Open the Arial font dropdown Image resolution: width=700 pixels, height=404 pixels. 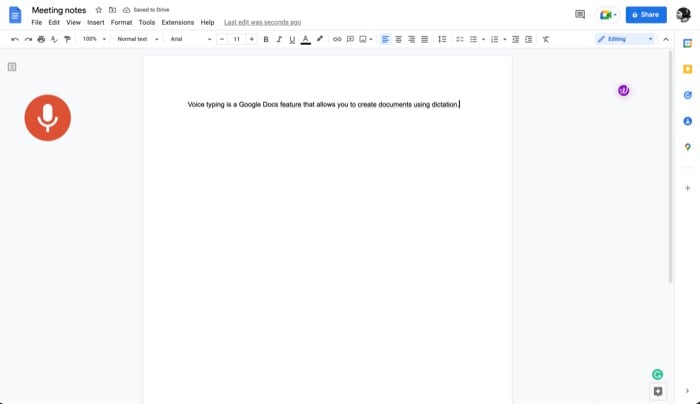point(191,39)
